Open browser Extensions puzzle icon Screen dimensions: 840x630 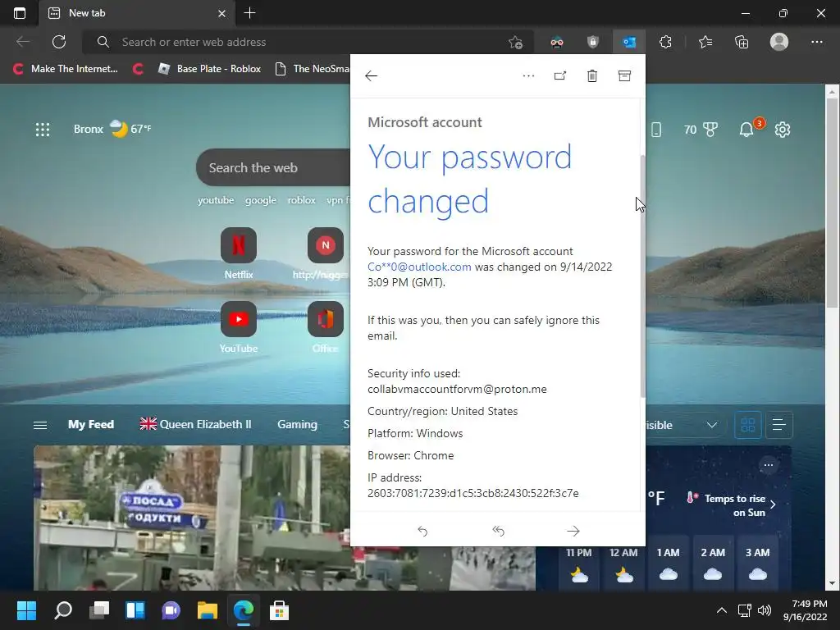coord(665,42)
